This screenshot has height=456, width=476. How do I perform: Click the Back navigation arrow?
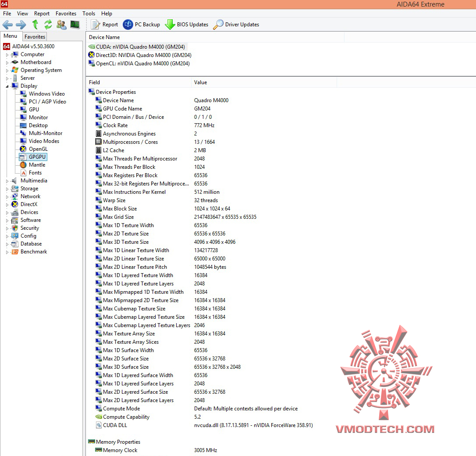(7, 24)
